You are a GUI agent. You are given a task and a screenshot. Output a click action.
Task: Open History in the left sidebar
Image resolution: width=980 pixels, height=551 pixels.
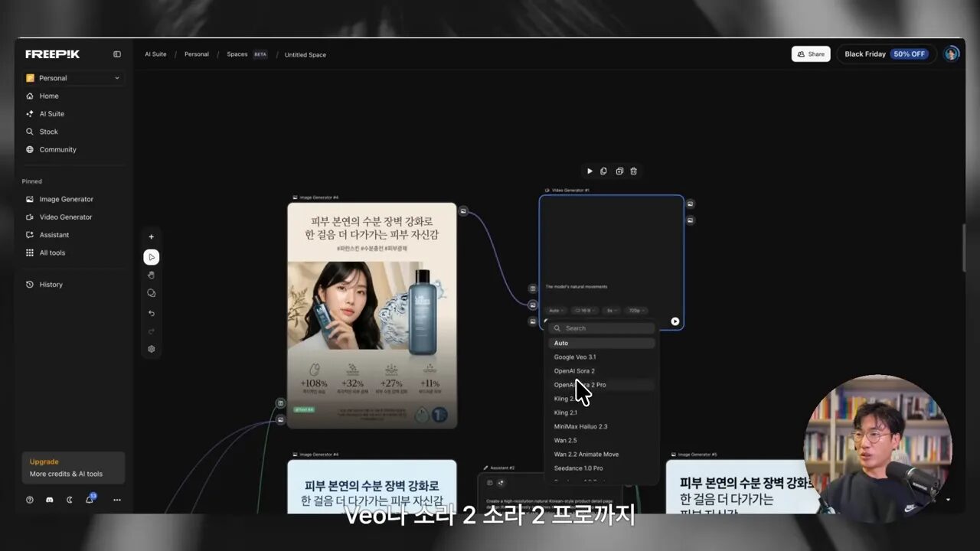51,284
